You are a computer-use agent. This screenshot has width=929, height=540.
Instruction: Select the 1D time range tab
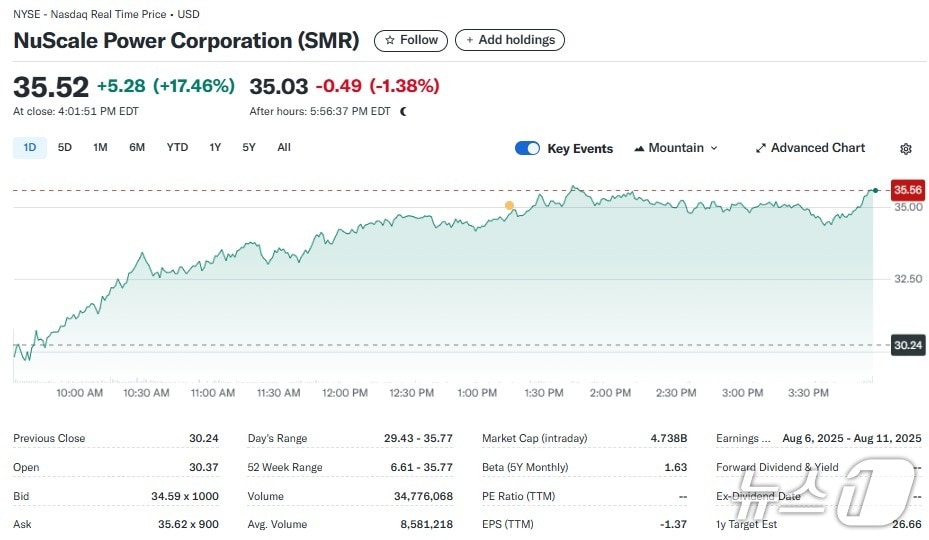[x=30, y=148]
